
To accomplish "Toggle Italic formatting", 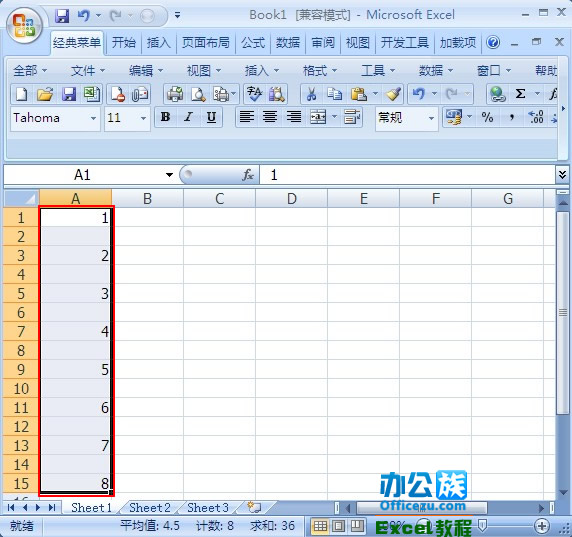I will [x=188, y=117].
